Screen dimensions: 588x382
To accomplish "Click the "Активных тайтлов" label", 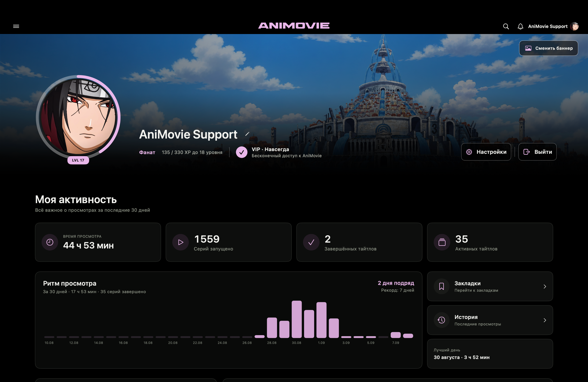I will pyautogui.click(x=476, y=249).
